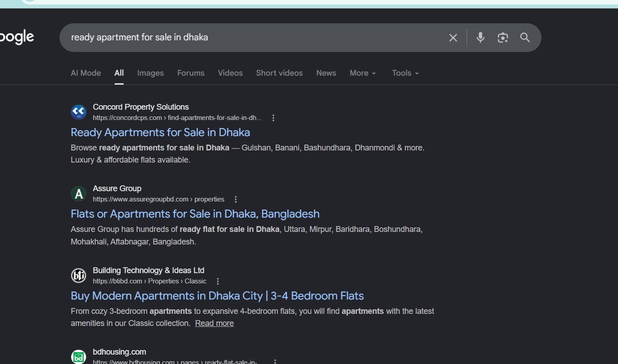Click the bdhousing.com site name
This screenshot has width=618, height=364.
coord(120,352)
